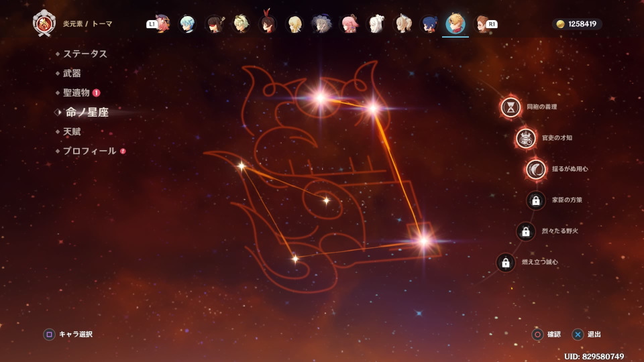Select the grey-haired avatar with dark hat
Image resolution: width=644 pixels, height=362 pixels.
click(321, 24)
